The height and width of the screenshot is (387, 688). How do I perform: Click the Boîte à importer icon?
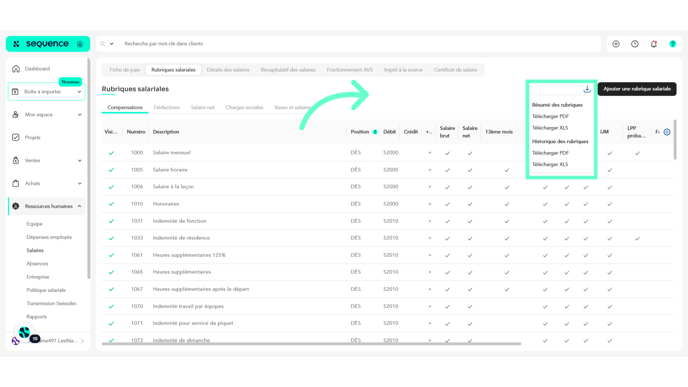click(x=15, y=92)
